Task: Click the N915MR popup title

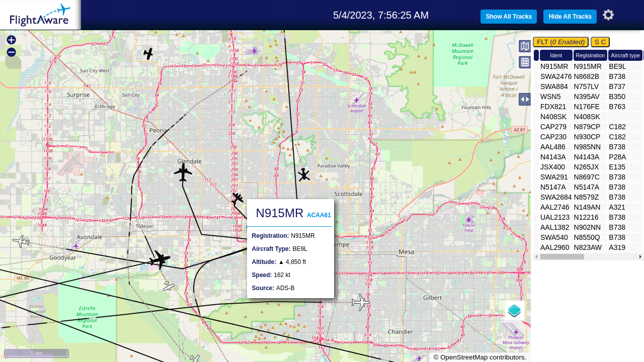Action: [280, 213]
